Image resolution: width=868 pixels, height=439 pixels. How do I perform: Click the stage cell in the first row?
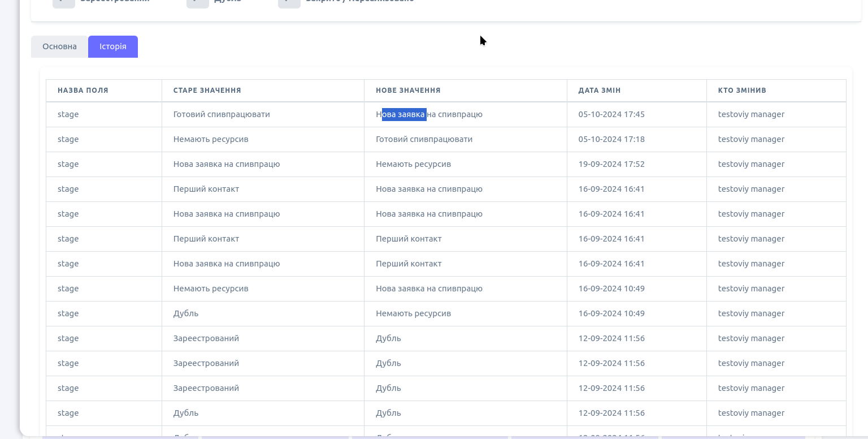(68, 114)
